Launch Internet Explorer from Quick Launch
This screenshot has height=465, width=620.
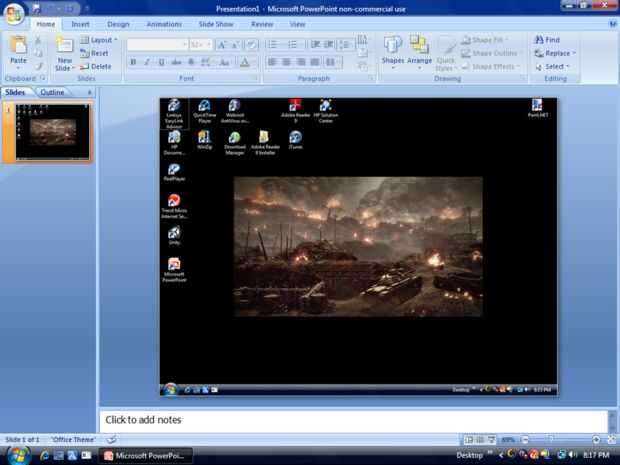click(44, 456)
